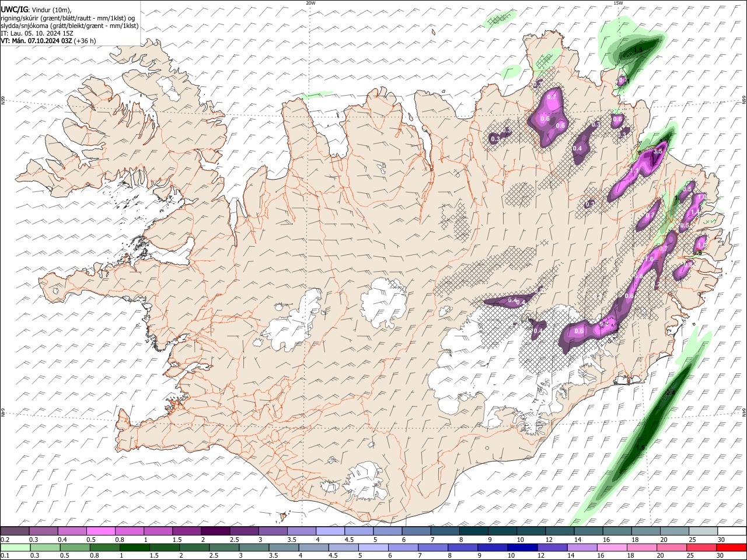747x560 pixels.
Task: Click the 15W longitude label
Action: tap(618, 3)
